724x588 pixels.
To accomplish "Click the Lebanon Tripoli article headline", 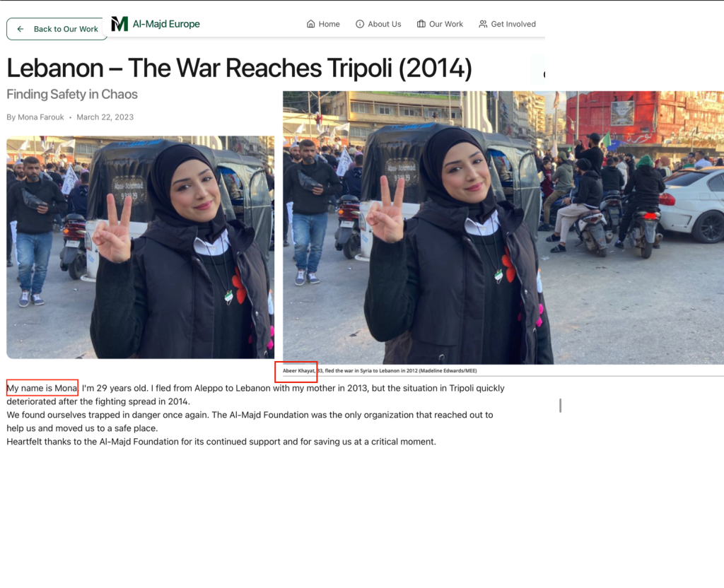I will (x=239, y=69).
